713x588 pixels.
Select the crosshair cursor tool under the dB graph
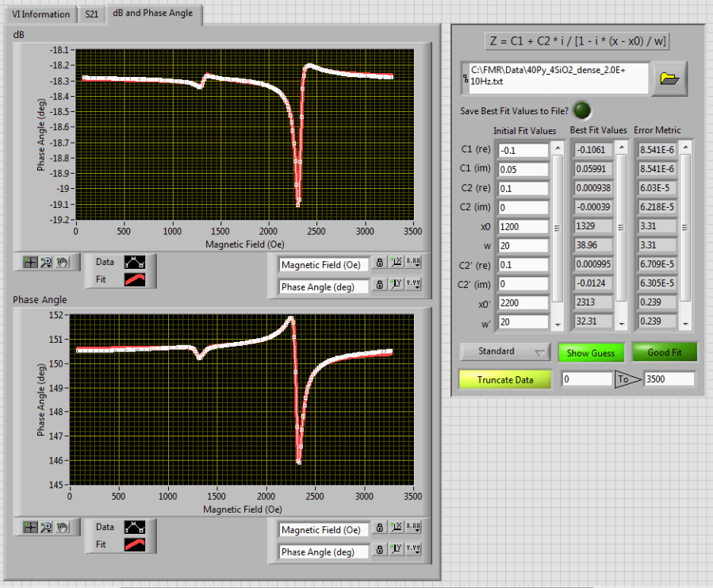30,263
